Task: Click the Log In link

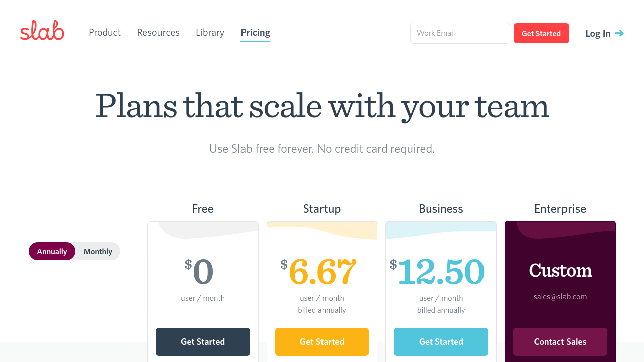Action: pos(598,33)
